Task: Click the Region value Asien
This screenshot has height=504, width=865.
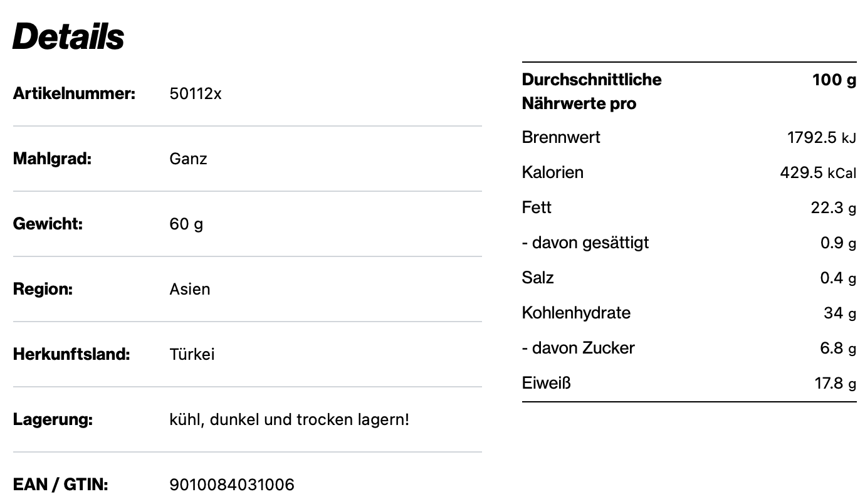Action: point(189,290)
